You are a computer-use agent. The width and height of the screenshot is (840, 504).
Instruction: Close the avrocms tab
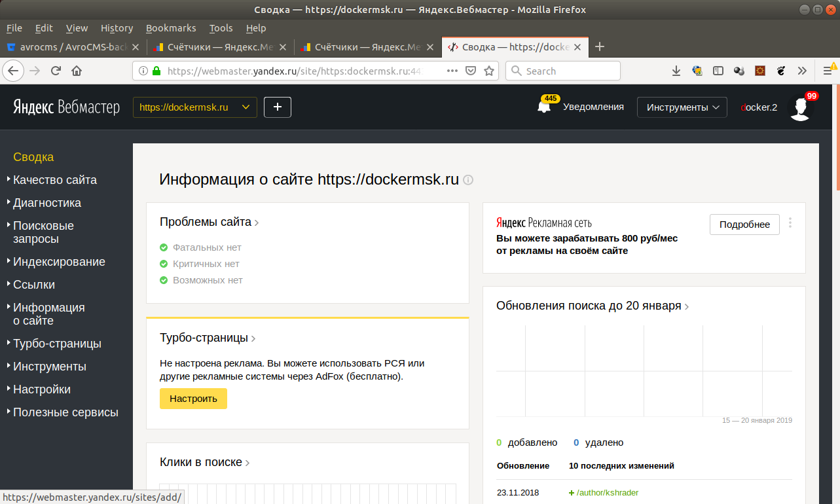click(x=136, y=47)
